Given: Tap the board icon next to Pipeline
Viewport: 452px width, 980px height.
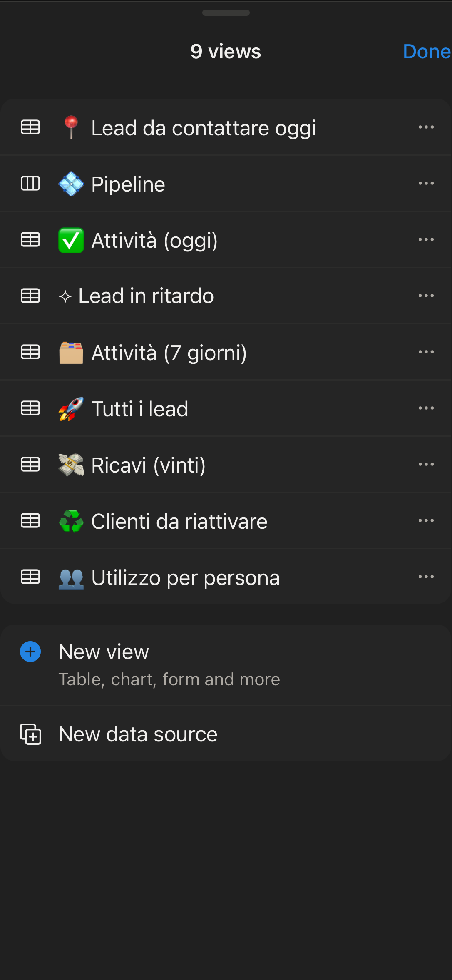Looking at the screenshot, I should [30, 184].
